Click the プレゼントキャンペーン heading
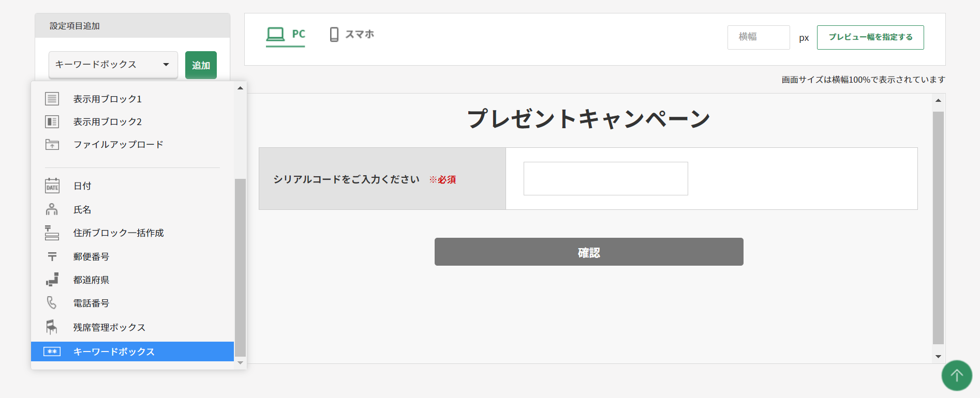Image resolution: width=980 pixels, height=398 pixels. [x=589, y=118]
